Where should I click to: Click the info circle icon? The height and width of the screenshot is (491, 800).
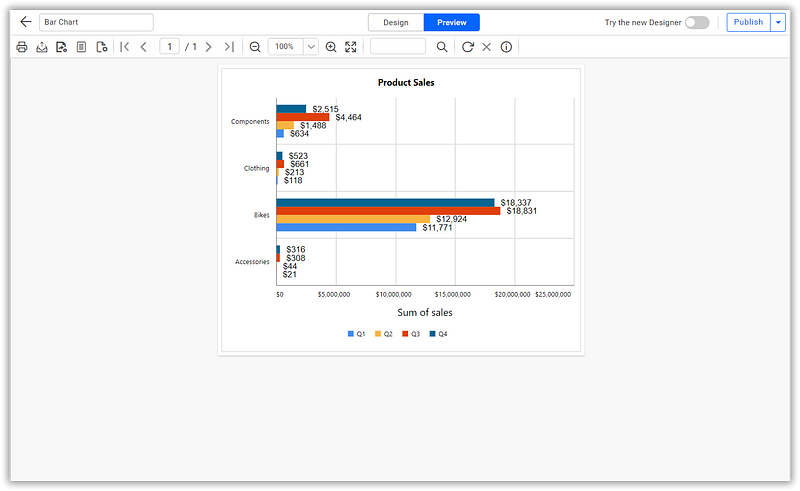click(506, 47)
